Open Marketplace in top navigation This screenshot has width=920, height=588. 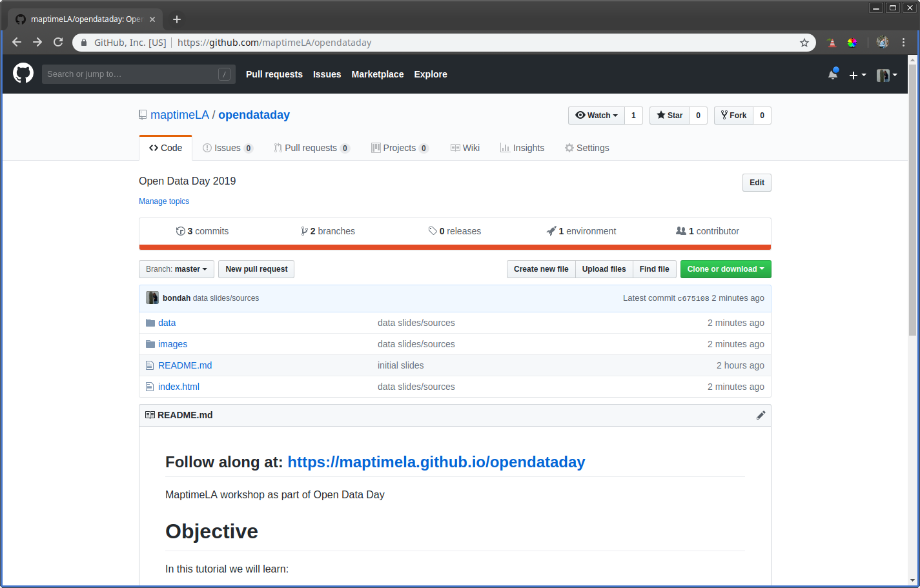pos(378,74)
